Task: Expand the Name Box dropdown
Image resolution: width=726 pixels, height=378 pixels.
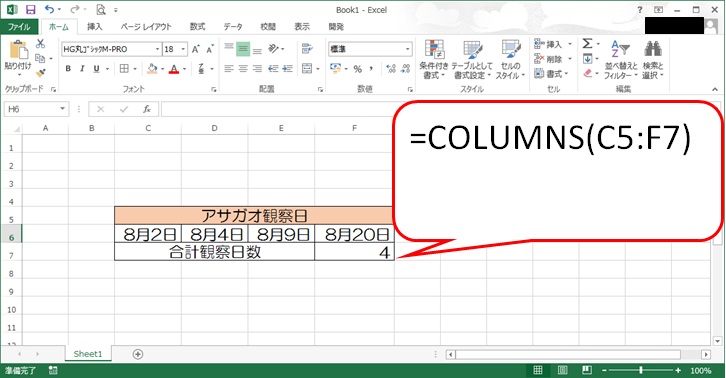Action: tap(62, 109)
